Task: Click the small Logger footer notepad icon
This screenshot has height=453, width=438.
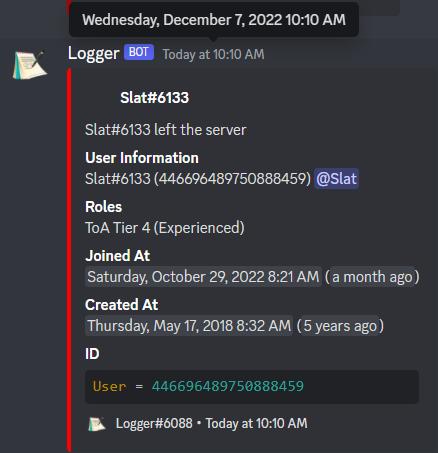Action: (97, 424)
